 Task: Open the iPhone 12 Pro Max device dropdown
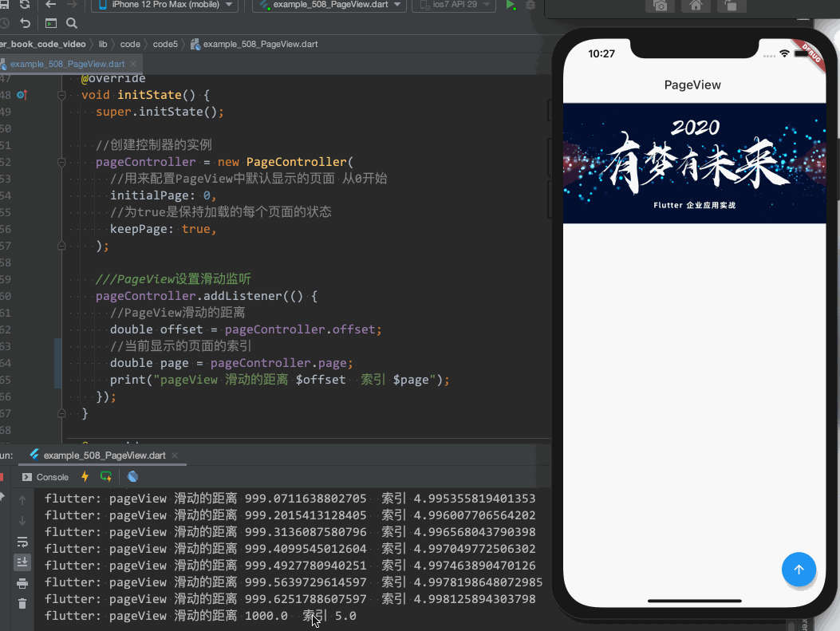(x=164, y=6)
